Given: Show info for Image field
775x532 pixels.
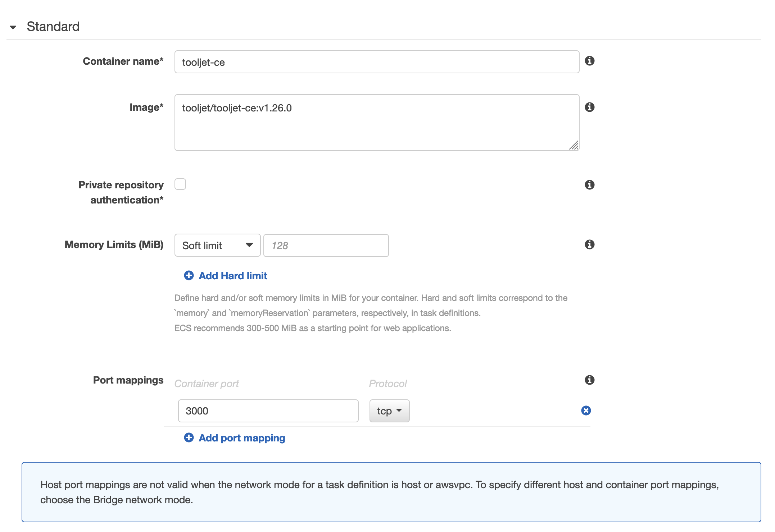Looking at the screenshot, I should [x=589, y=107].
